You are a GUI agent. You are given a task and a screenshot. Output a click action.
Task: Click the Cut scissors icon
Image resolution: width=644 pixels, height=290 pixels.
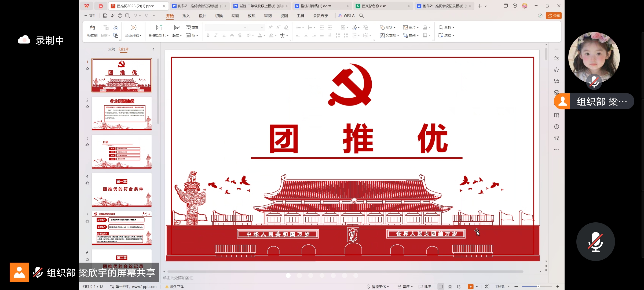(116, 27)
